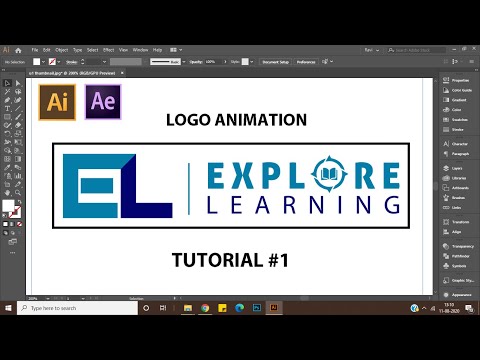Select the Zoom magnifier tool
This screenshot has height=360, width=480.
pos(18,193)
